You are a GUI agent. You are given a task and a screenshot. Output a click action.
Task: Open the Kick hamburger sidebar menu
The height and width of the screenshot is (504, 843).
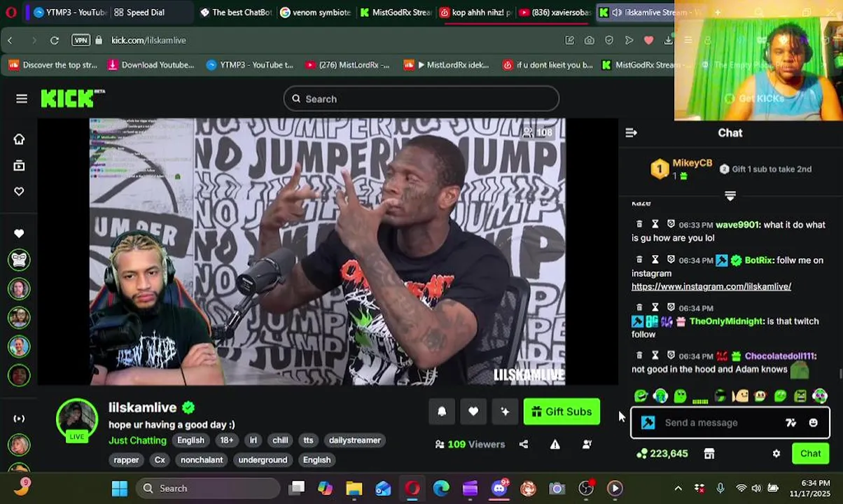[x=22, y=99]
